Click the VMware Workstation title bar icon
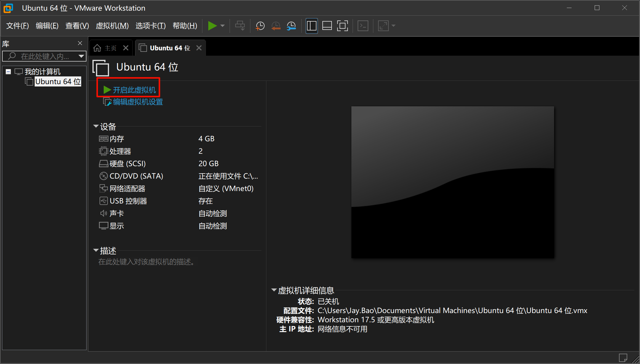 coord(8,8)
